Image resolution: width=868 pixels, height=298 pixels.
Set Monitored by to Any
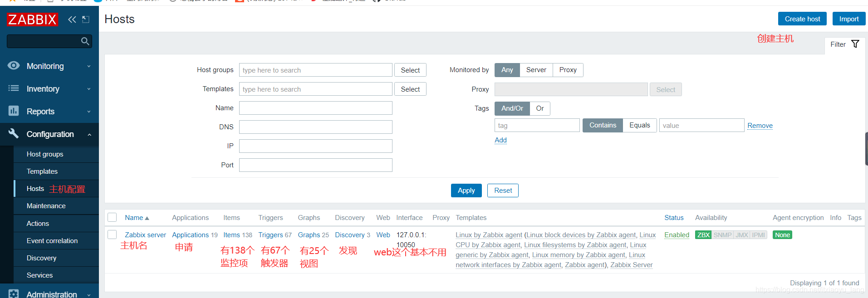[x=507, y=70]
